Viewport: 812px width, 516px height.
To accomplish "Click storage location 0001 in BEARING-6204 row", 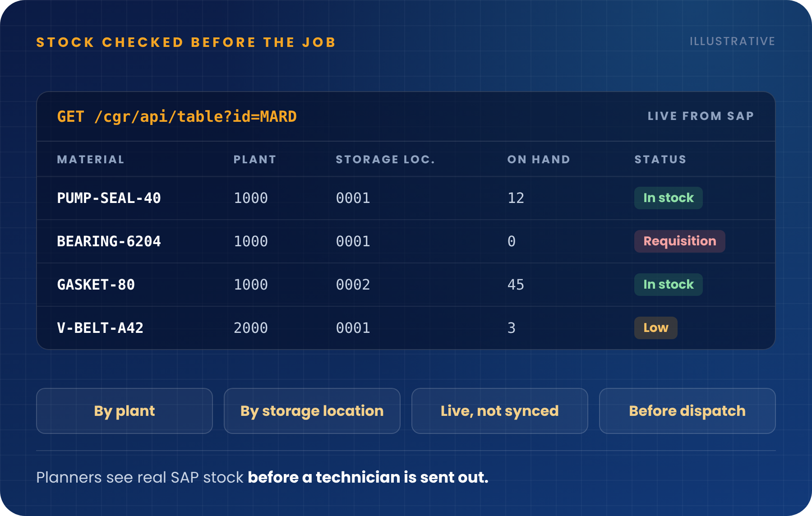I will pyautogui.click(x=353, y=241).
